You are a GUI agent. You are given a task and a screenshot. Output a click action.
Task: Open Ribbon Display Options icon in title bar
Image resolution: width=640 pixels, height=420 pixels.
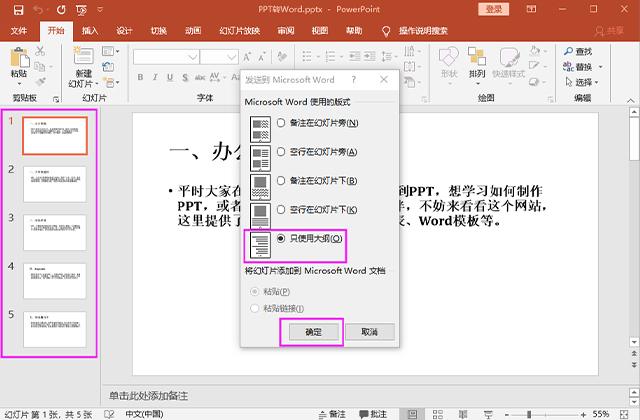[x=531, y=9]
